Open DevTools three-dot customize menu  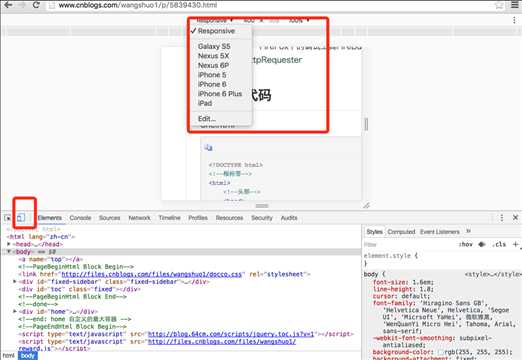502,218
